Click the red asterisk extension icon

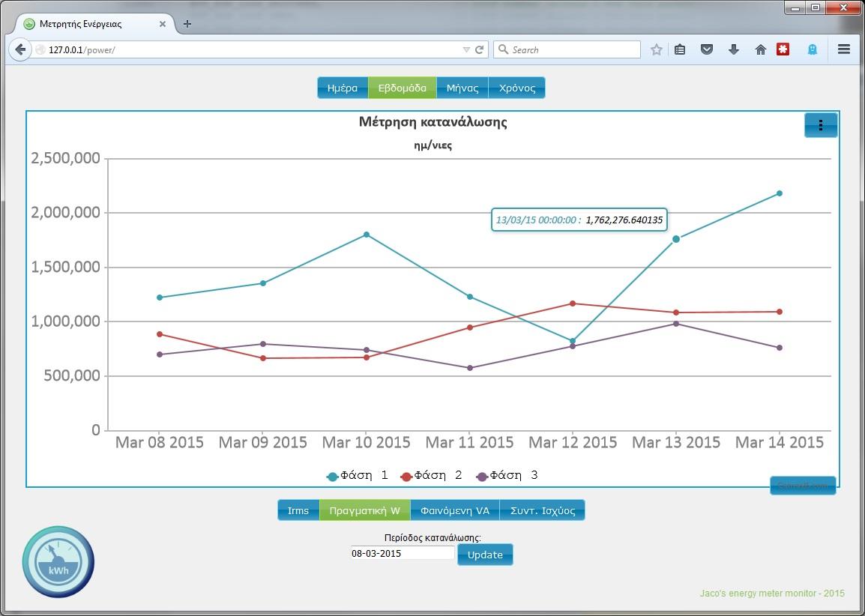(x=783, y=49)
